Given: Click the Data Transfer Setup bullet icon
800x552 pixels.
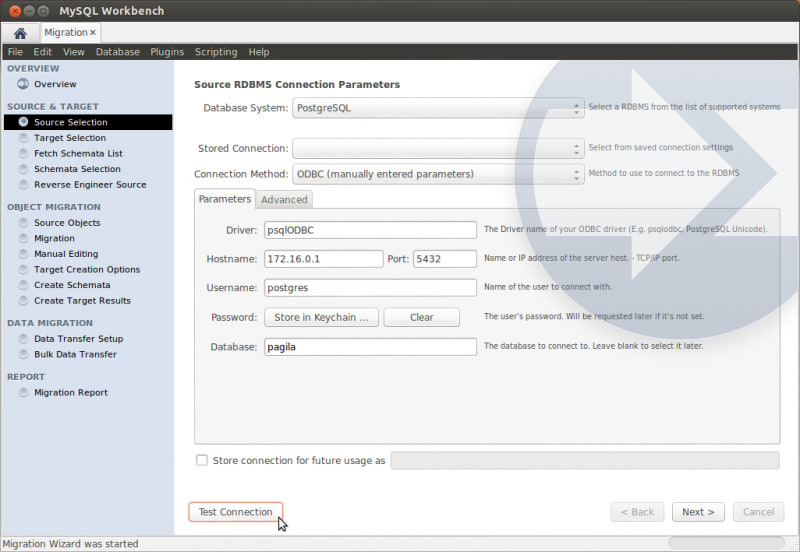Looking at the screenshot, I should [x=23, y=339].
